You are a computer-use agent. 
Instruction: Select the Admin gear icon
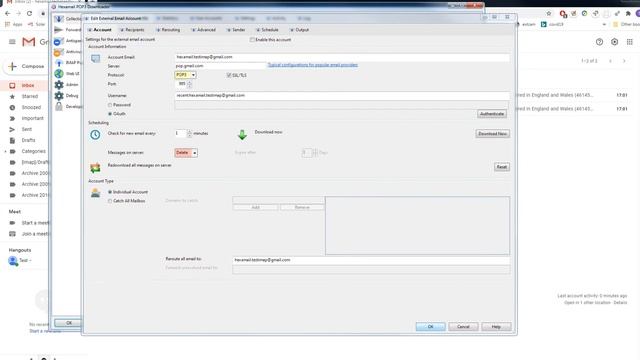(x=59, y=85)
